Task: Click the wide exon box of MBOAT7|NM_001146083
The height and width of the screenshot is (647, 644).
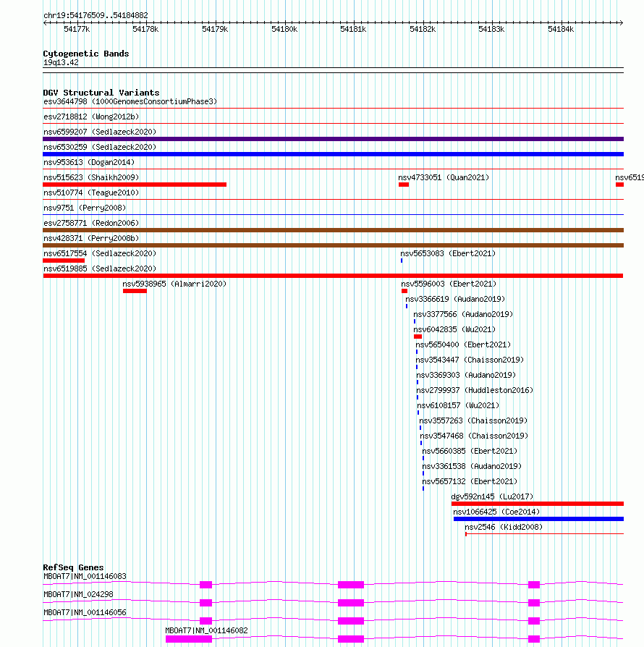Action: click(351, 585)
